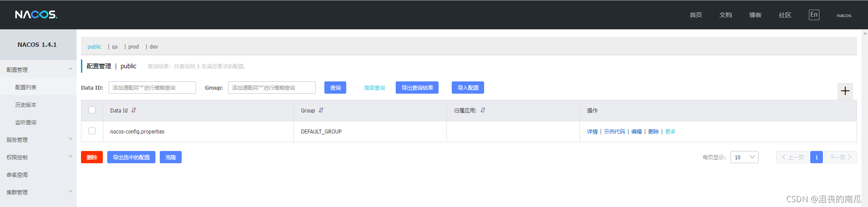Click the 上一页 previous page button

coord(792,157)
